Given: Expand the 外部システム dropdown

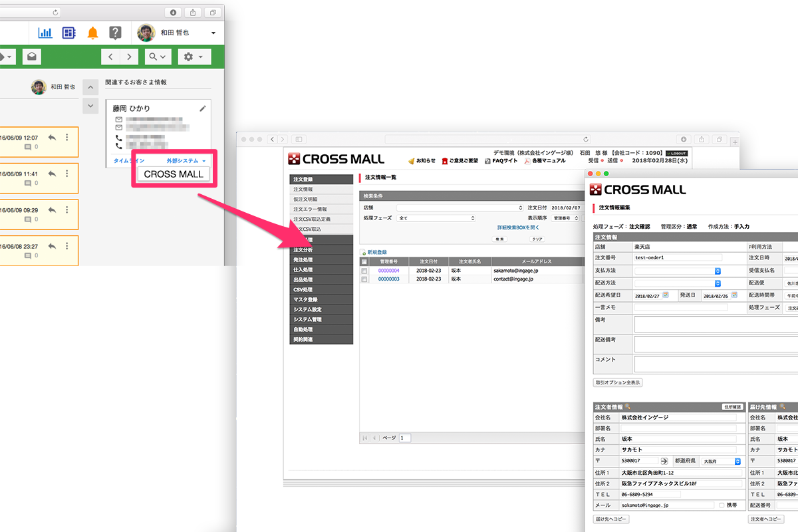Looking at the screenshot, I should click(x=186, y=161).
